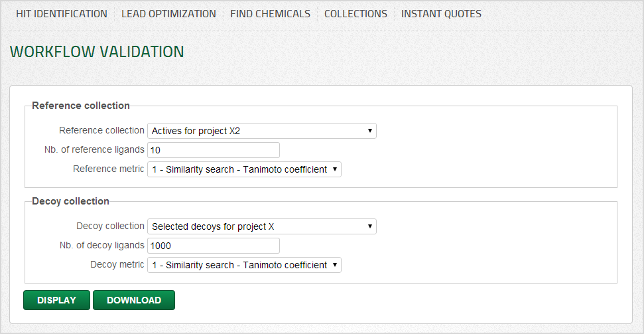Open the Hit Identification menu
Image resolution: width=644 pixels, height=334 pixels.
click(62, 13)
